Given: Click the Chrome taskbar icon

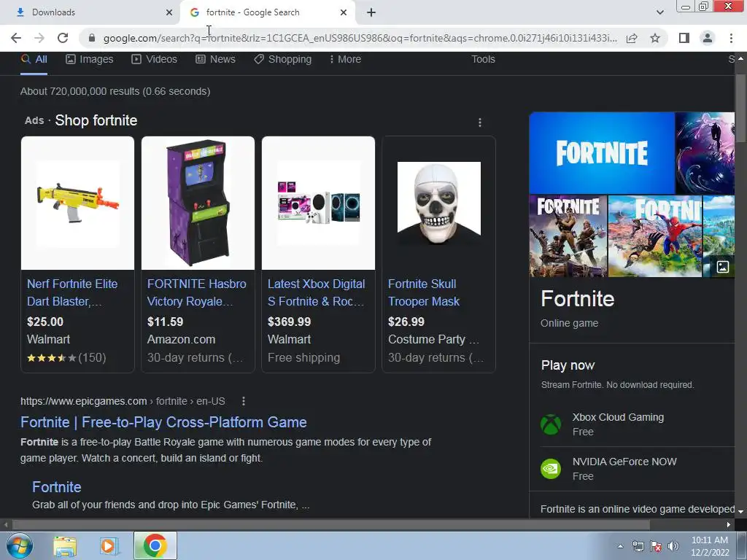Looking at the screenshot, I should 155,545.
